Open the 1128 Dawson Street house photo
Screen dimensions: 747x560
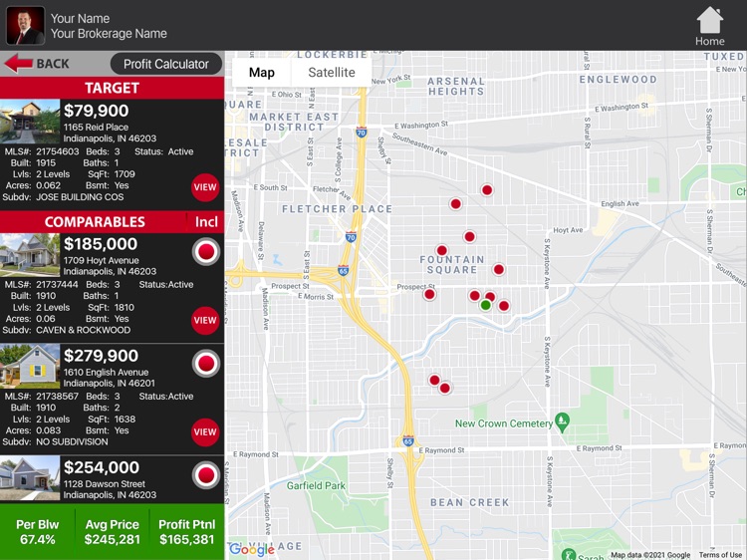point(30,478)
